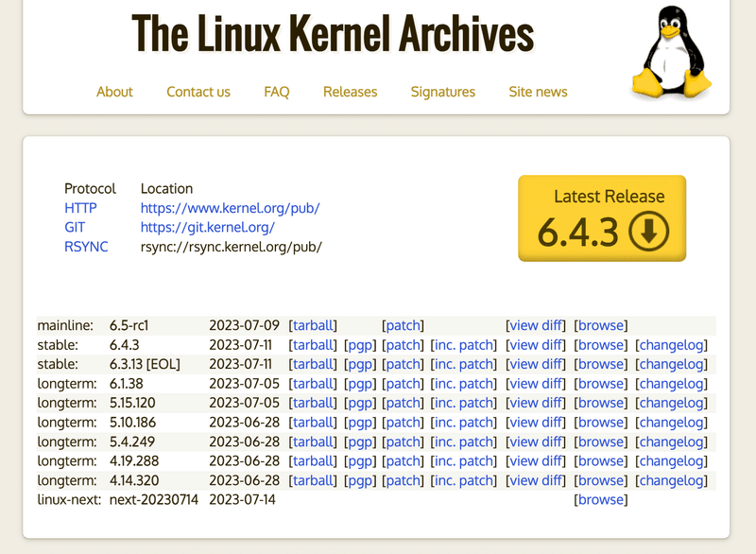View diff for longterm 4.19.288

pos(536,461)
